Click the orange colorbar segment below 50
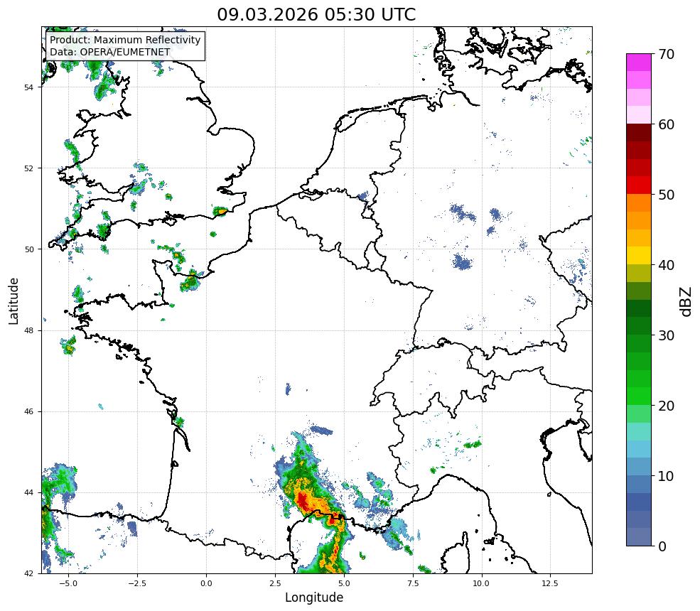700x611 pixels. [639, 203]
